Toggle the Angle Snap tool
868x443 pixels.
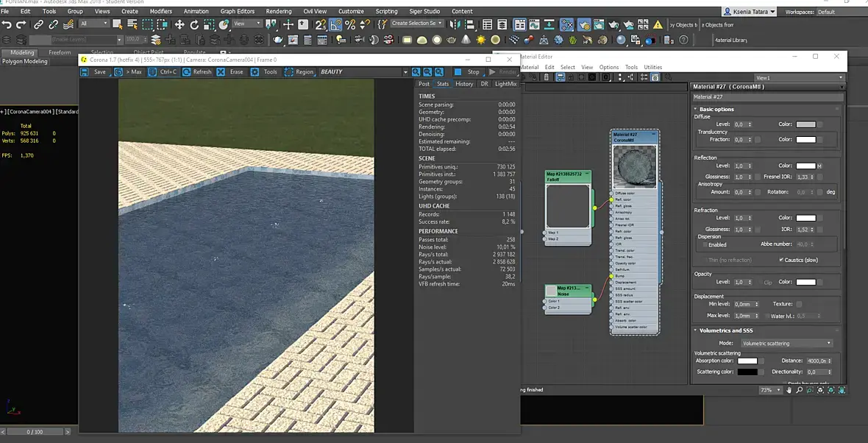pos(335,24)
